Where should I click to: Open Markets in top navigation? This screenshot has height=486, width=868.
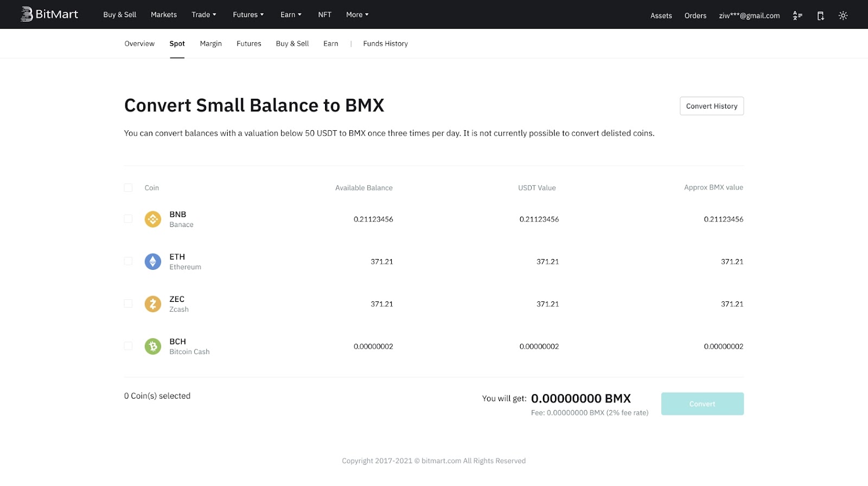(x=164, y=15)
